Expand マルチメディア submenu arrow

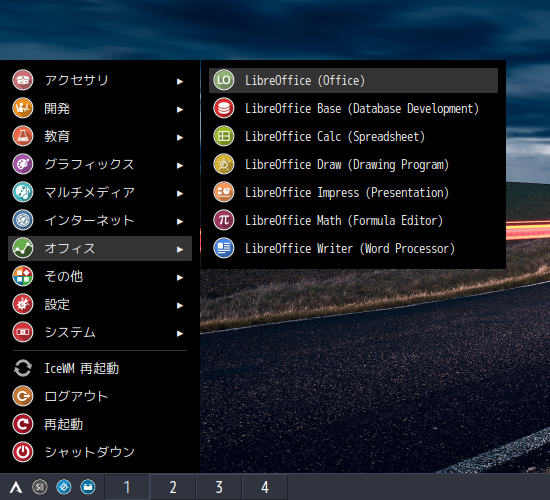click(x=180, y=193)
